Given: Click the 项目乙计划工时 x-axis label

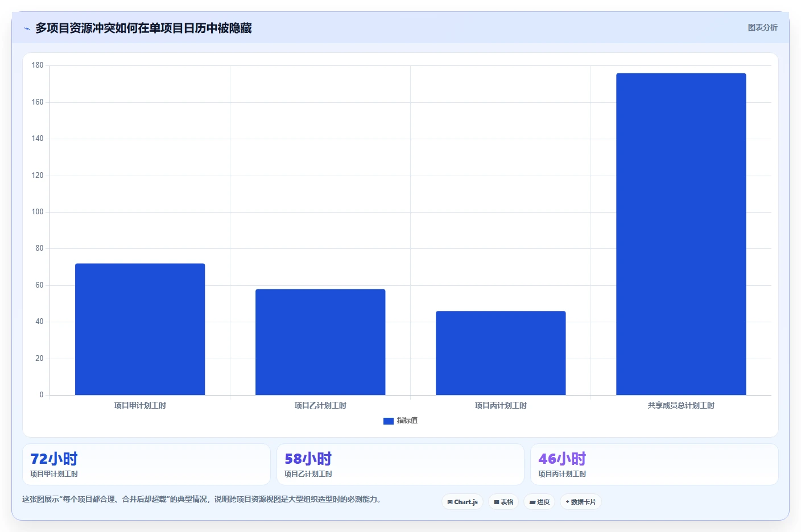Looking at the screenshot, I should point(320,405).
